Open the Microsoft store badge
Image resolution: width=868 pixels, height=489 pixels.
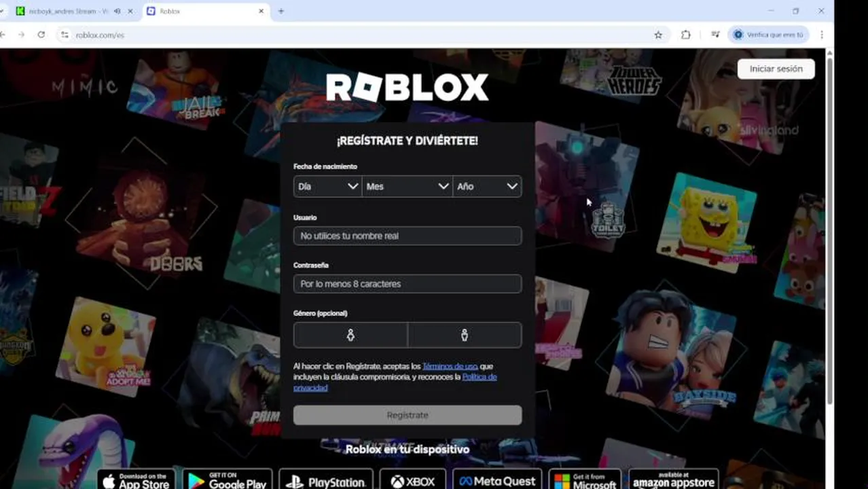(x=585, y=479)
